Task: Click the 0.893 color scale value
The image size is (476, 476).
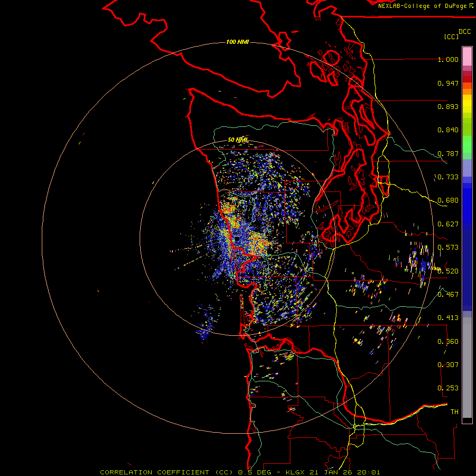Action: point(448,106)
